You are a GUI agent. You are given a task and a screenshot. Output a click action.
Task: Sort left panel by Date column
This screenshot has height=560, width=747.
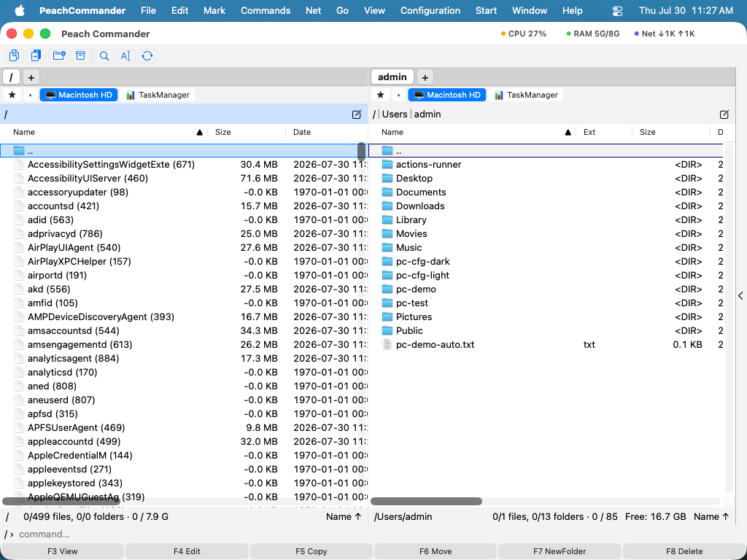[x=327, y=132]
